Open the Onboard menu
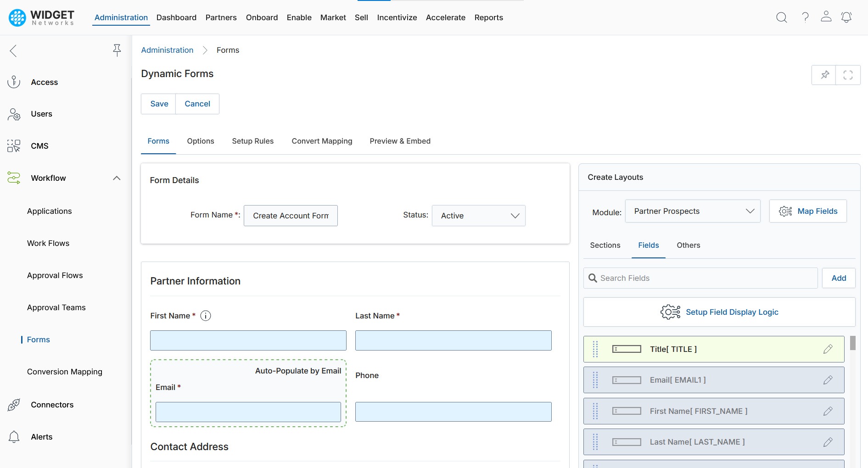This screenshot has width=868, height=468. click(262, 17)
